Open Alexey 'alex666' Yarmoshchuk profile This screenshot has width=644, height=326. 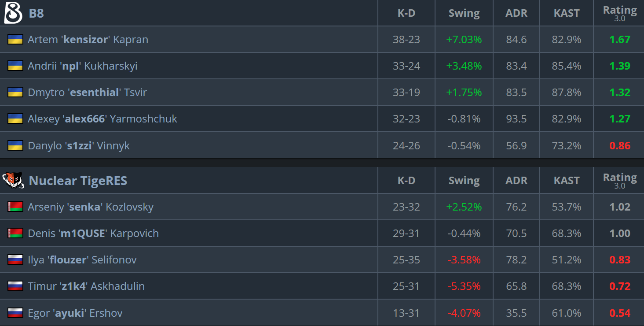tap(102, 119)
